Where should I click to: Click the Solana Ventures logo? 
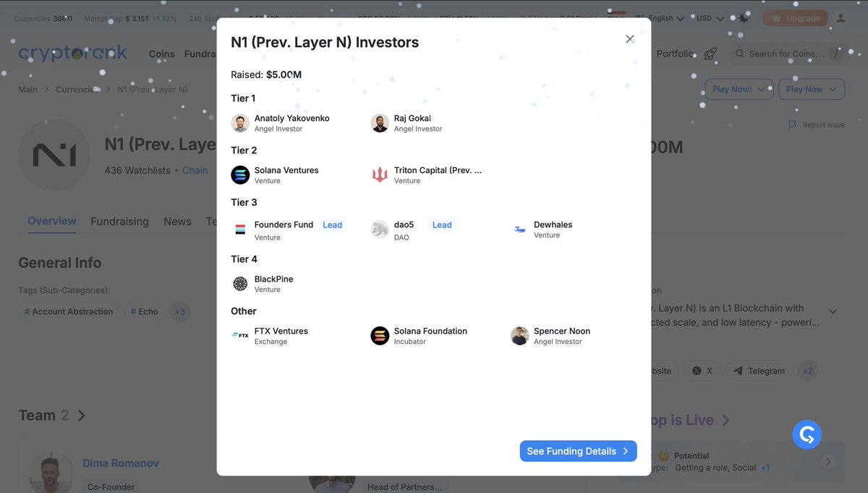tap(240, 174)
